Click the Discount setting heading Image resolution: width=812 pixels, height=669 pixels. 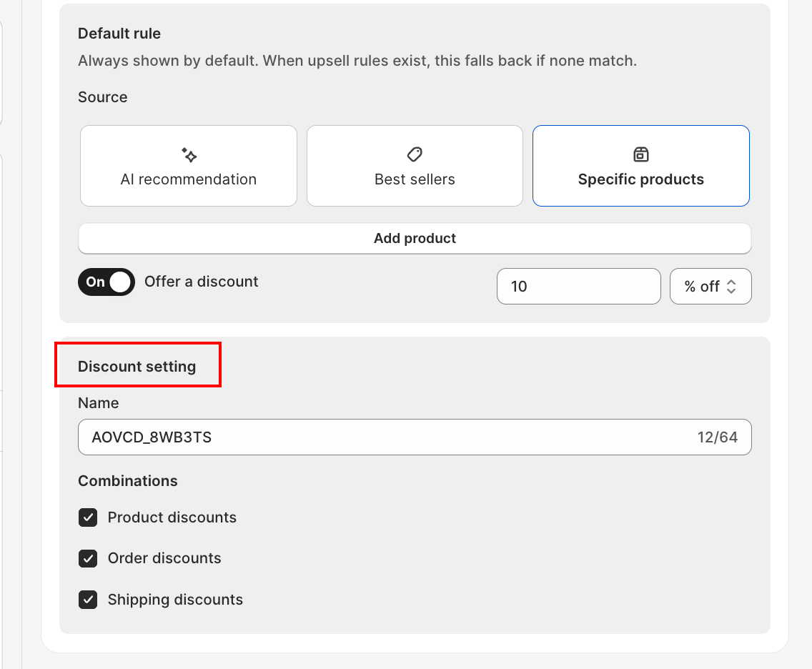coord(137,366)
